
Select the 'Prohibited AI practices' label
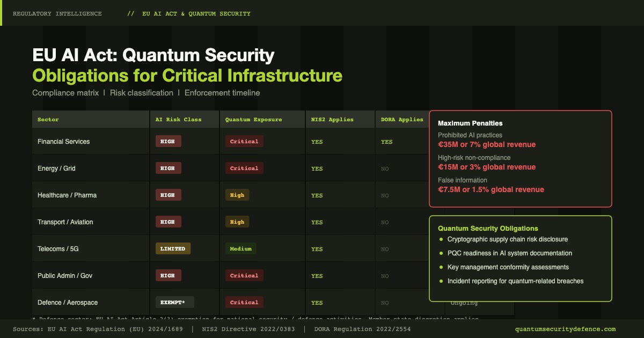(470, 135)
